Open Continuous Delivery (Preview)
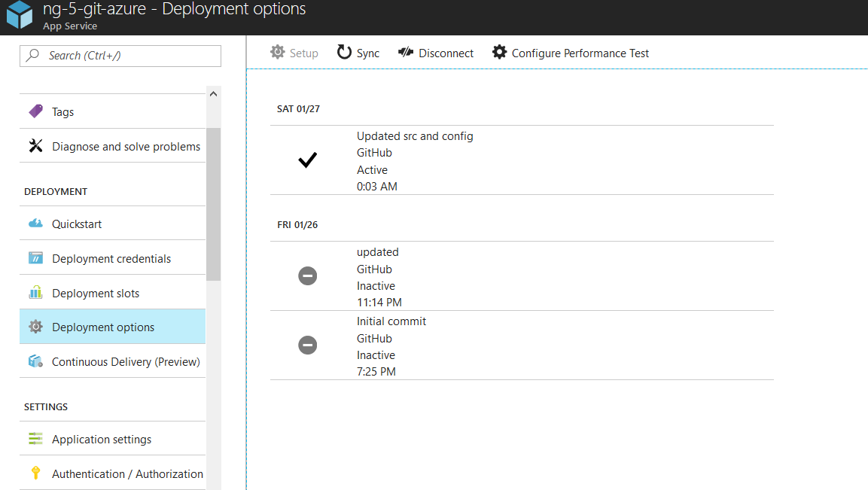868x490 pixels. coord(112,361)
